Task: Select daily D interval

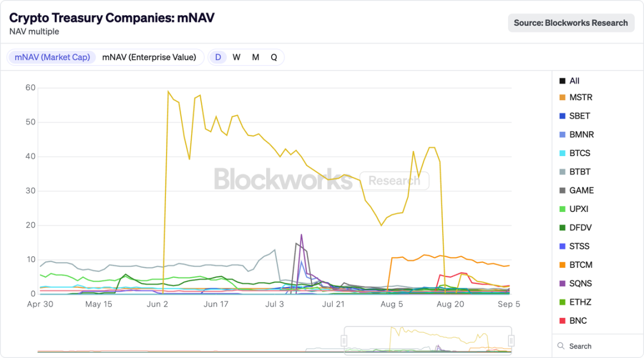Action: click(218, 57)
